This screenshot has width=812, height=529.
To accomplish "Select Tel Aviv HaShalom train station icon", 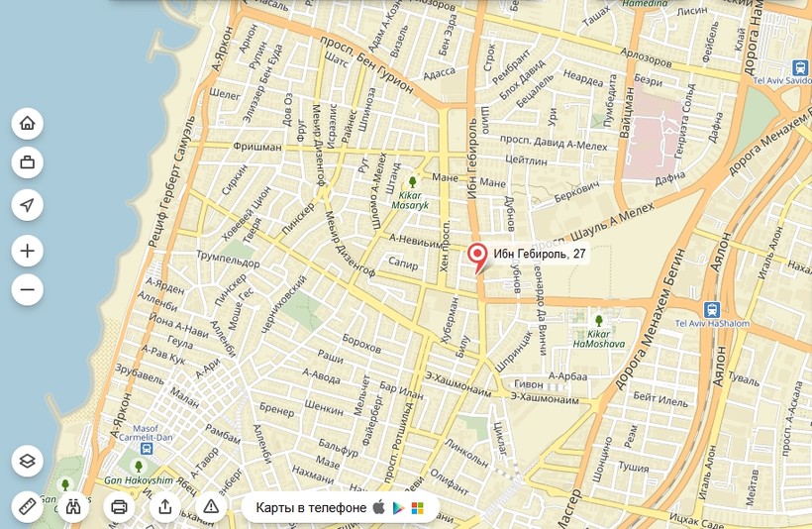I will [712, 310].
